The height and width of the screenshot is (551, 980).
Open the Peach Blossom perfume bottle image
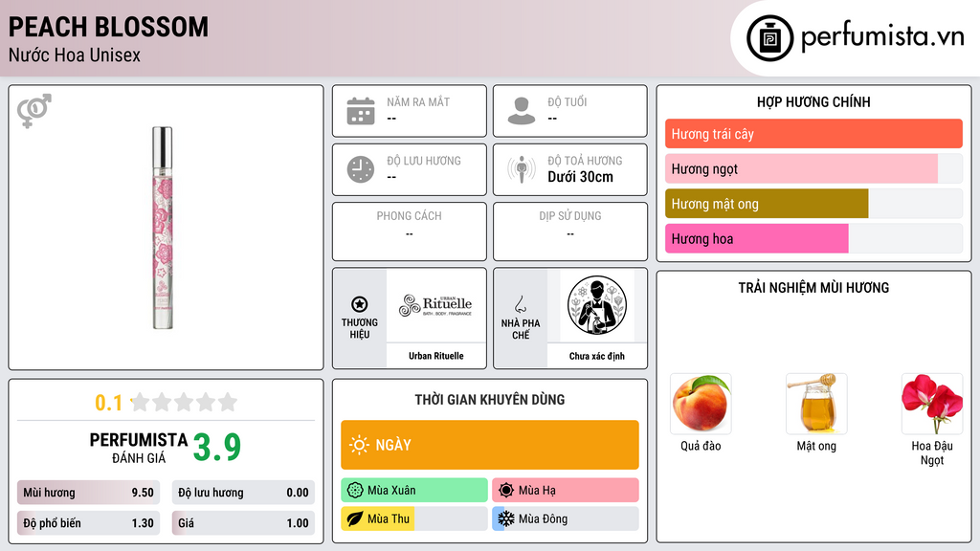(163, 228)
